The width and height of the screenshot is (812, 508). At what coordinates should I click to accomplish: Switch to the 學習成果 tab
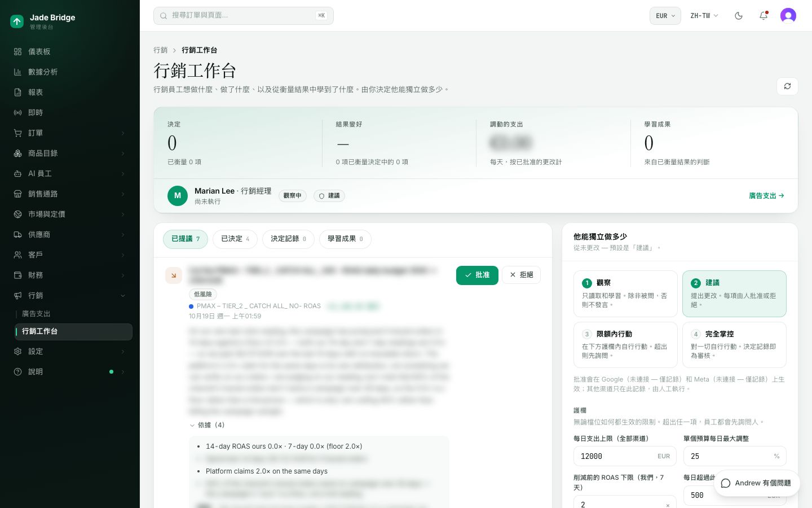point(345,239)
